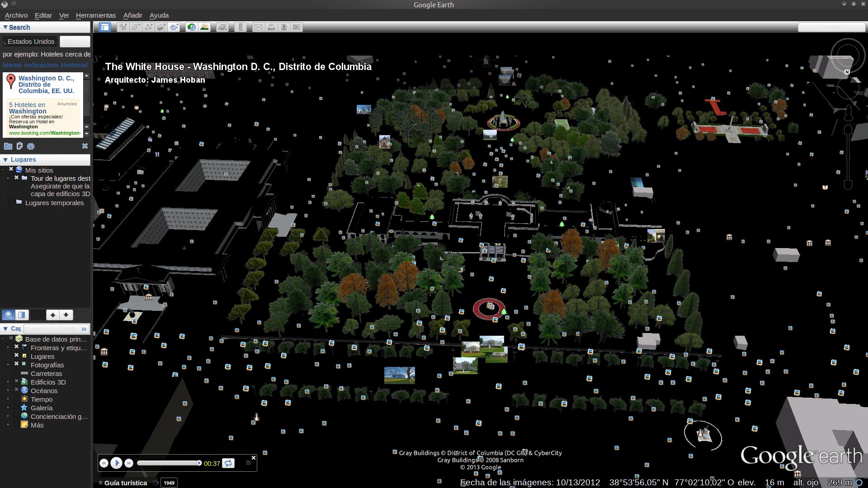
Task: Open the Añadir menu
Action: click(x=132, y=15)
